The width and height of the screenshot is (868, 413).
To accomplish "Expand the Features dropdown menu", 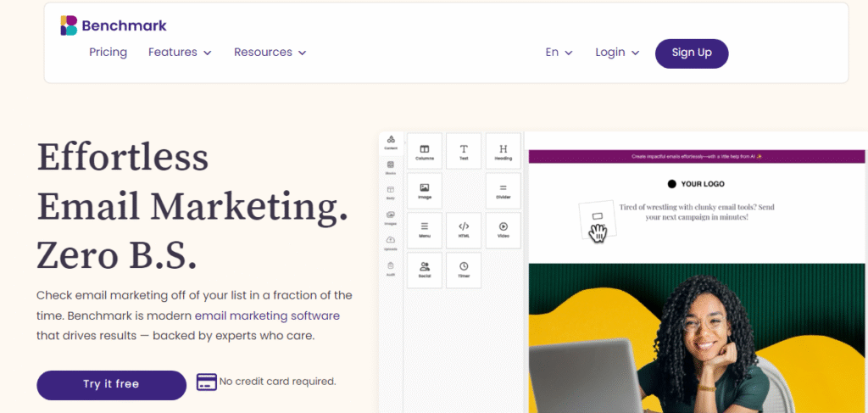I will tap(180, 53).
